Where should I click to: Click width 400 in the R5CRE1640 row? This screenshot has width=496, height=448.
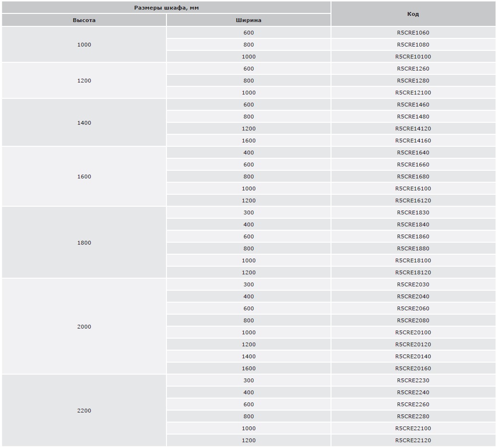click(x=248, y=153)
